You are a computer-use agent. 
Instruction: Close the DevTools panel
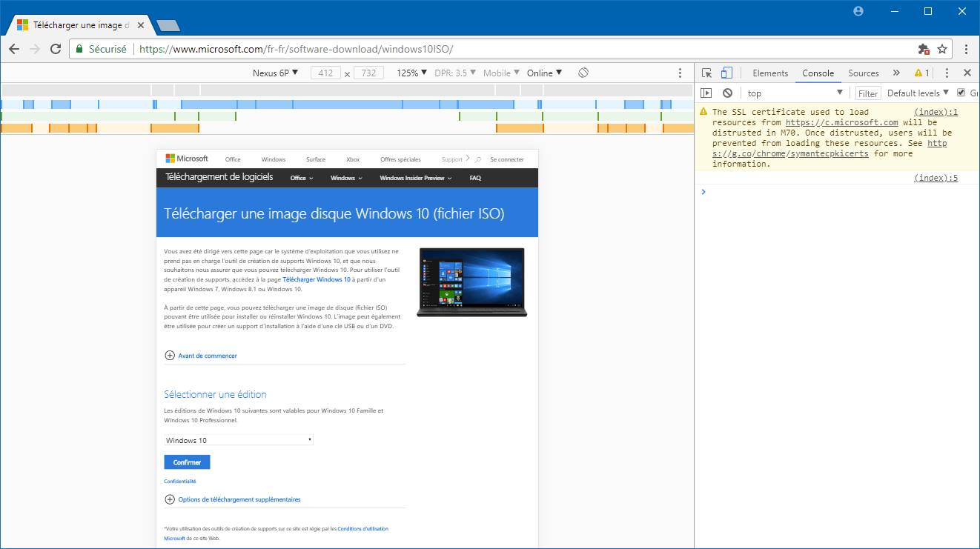click(x=967, y=73)
